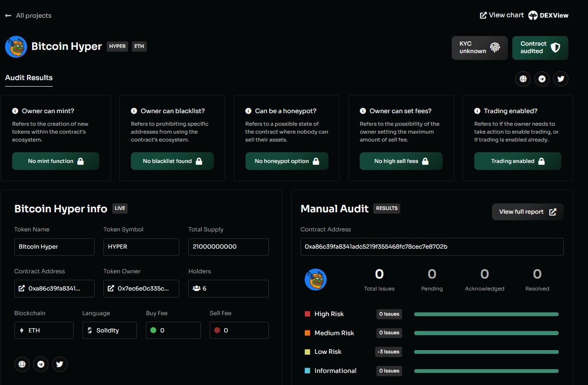Open the Telegram icon near the top right

542,79
